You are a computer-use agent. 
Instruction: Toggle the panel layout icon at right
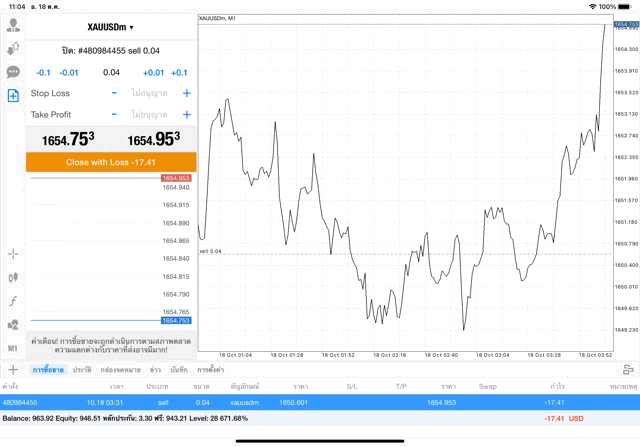tap(628, 369)
